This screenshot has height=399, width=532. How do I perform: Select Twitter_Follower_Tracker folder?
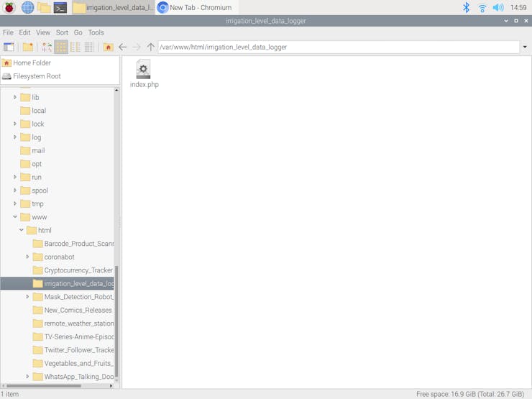[73, 350]
